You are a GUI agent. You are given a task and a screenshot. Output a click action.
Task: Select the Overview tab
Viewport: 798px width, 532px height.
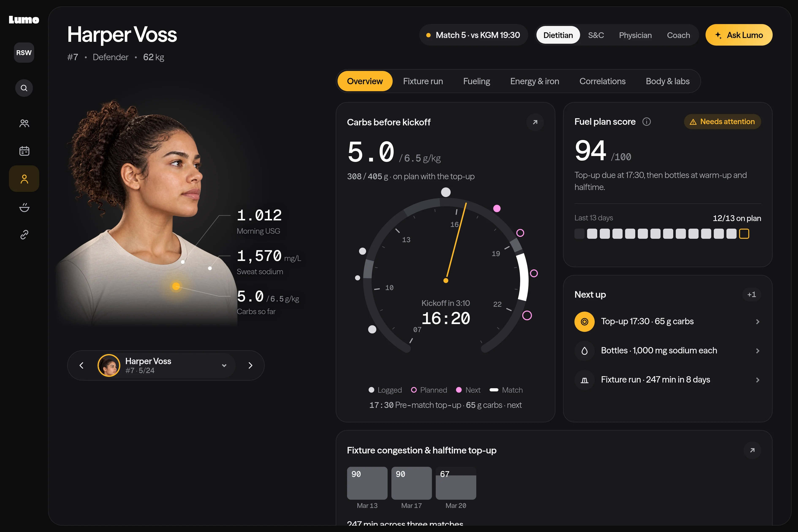click(x=365, y=81)
